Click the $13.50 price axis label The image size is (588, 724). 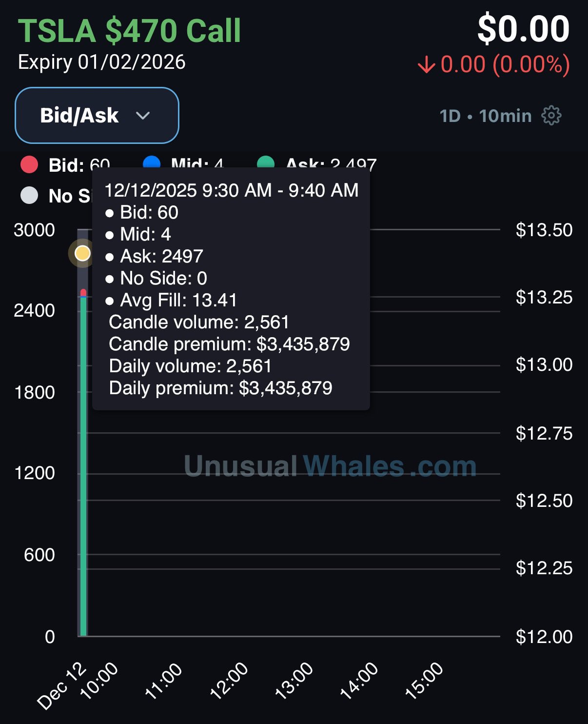(544, 230)
